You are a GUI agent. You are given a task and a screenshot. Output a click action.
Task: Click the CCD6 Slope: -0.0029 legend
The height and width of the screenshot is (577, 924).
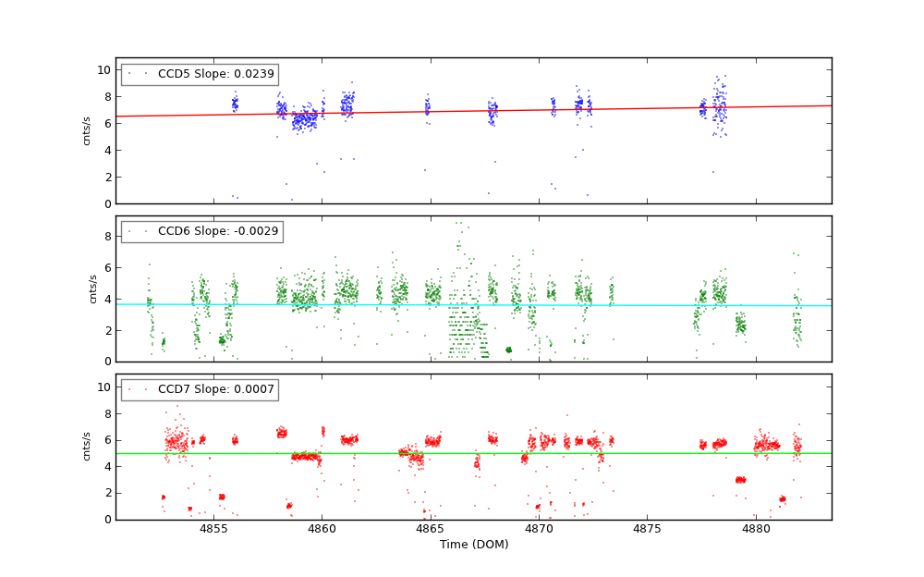tap(201, 231)
